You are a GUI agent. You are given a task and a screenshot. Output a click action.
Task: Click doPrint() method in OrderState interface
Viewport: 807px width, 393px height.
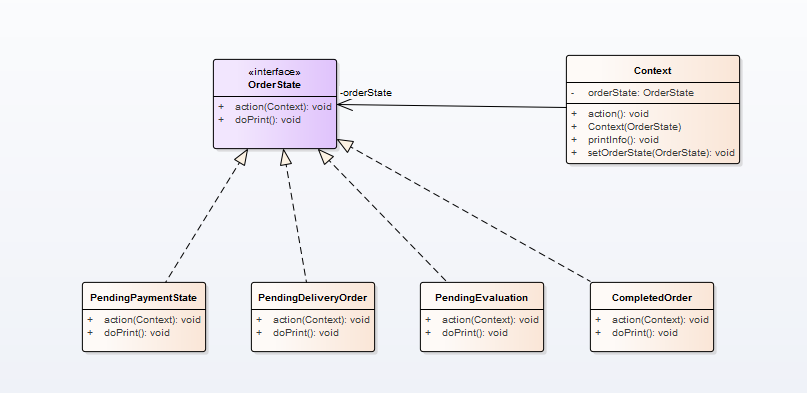(x=268, y=120)
